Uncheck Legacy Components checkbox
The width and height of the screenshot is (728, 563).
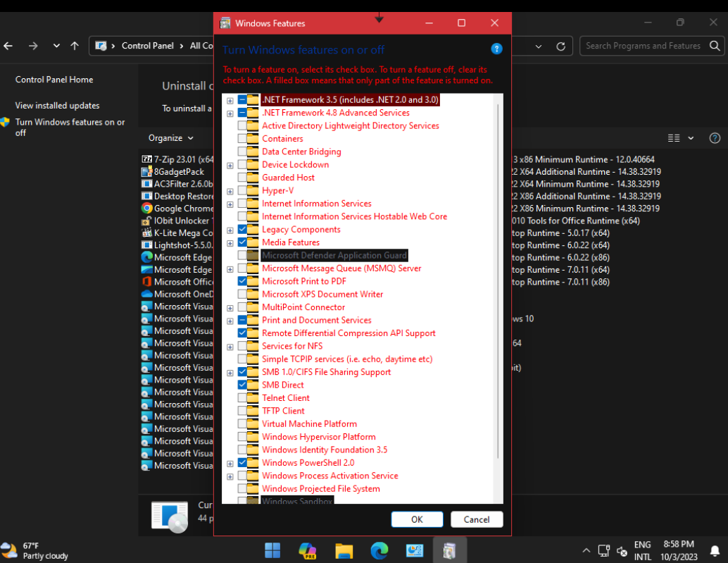pyautogui.click(x=242, y=230)
